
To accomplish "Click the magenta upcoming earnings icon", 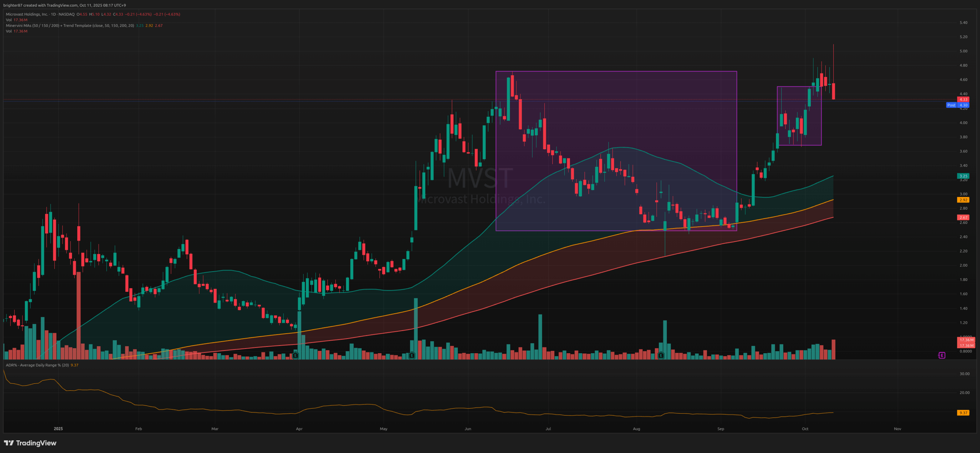I will point(941,355).
